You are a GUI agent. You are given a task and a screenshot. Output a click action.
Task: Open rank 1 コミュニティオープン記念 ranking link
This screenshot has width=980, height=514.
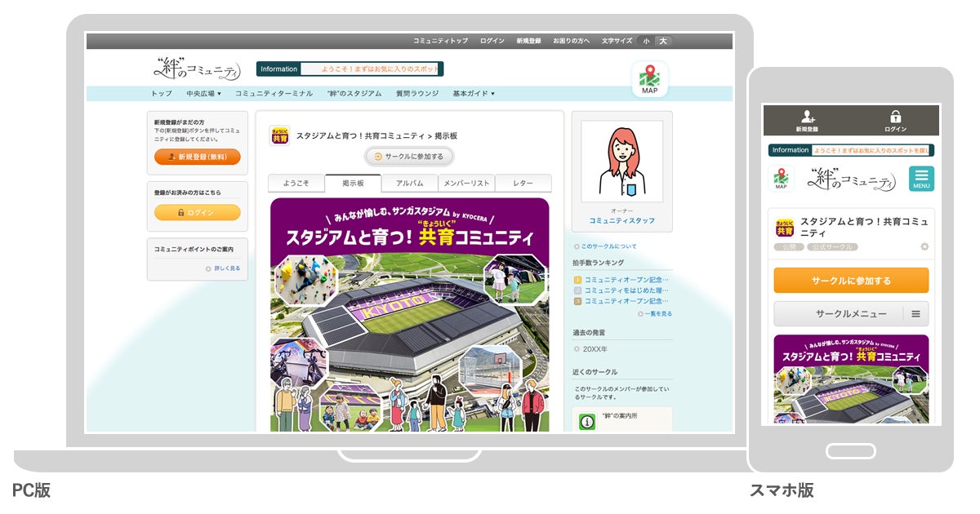(x=626, y=279)
